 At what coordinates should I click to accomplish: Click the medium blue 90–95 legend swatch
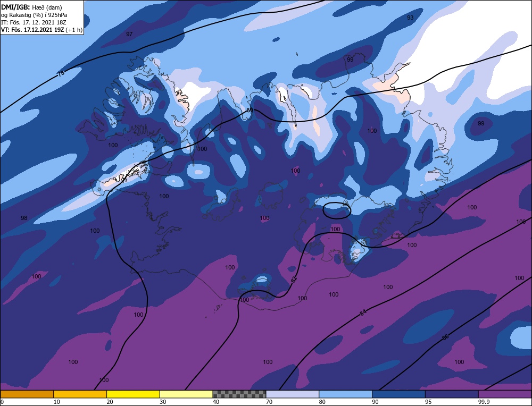coord(398,394)
